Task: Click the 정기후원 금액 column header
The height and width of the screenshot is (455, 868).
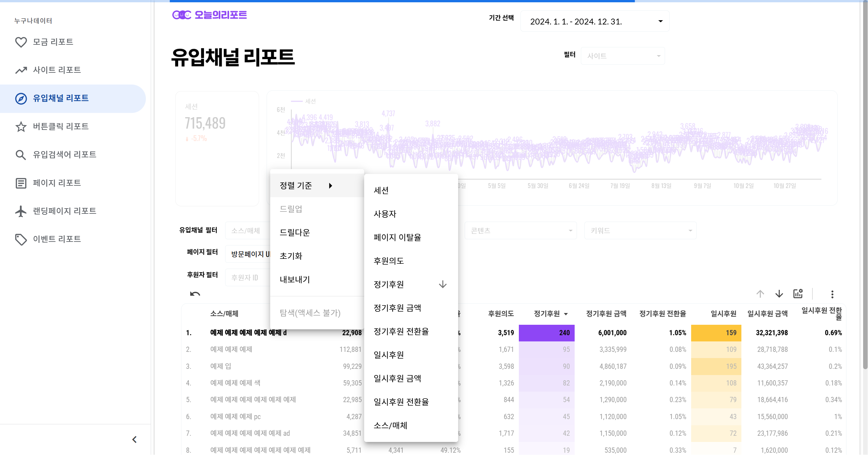Action: (x=606, y=314)
